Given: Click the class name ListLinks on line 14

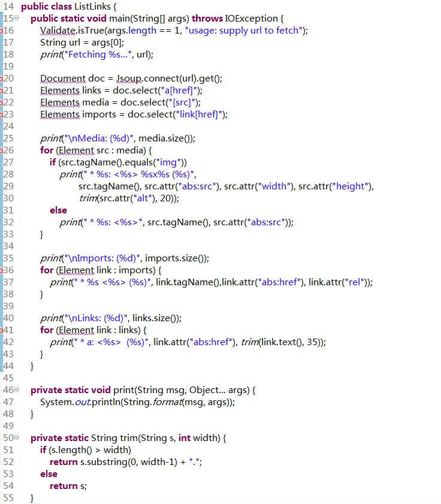Looking at the screenshot, I should (92, 7).
